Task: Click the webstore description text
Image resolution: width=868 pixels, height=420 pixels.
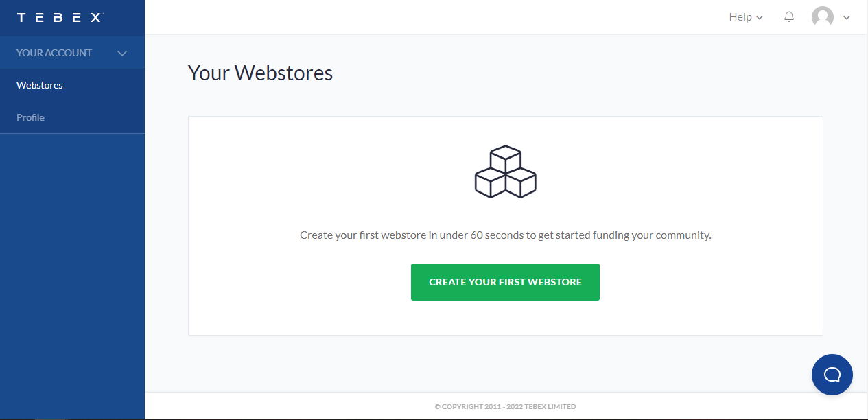Action: point(506,235)
